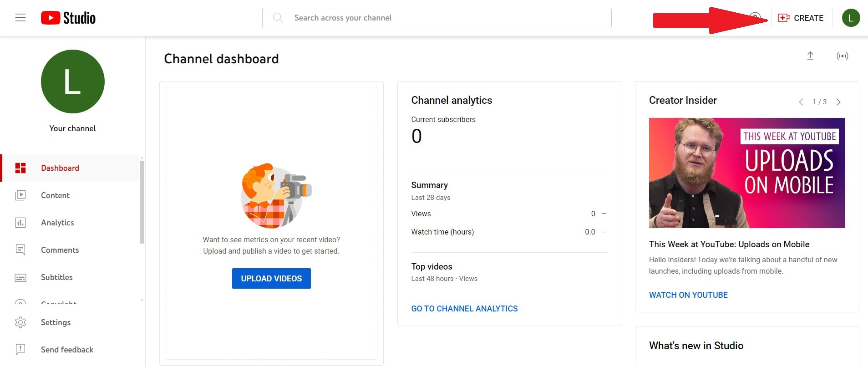Click the CREATE button
The height and width of the screenshot is (367, 868).
(x=802, y=18)
